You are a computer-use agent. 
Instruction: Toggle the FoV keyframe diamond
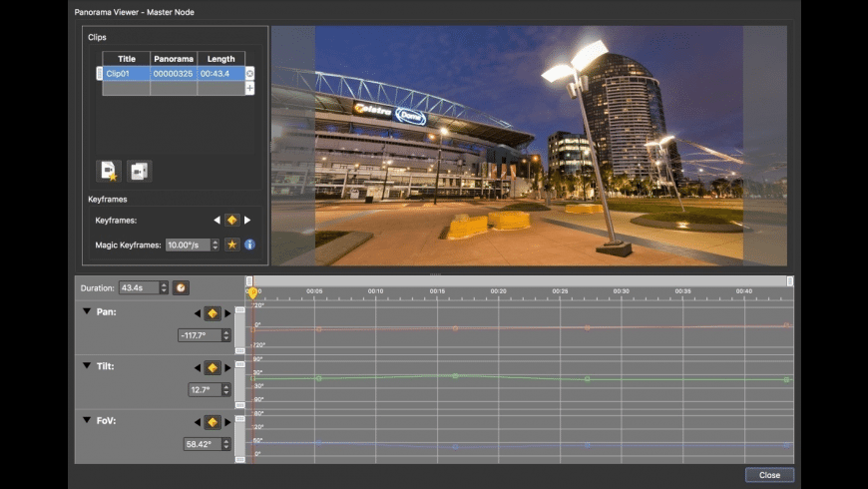pos(212,422)
